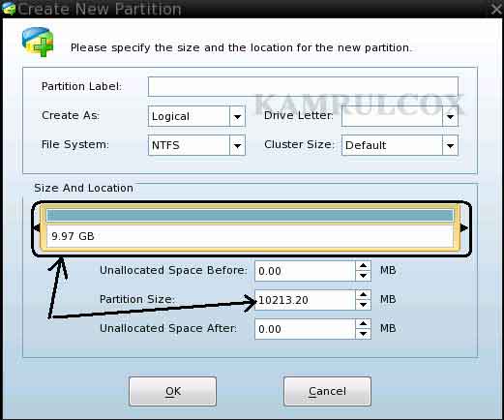
Task: Click the Partition Size label text
Action: 137,299
